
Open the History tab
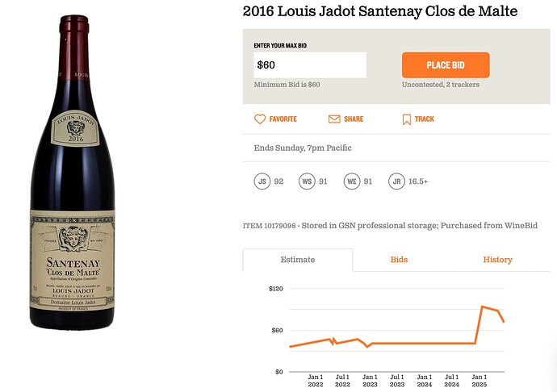(x=497, y=260)
